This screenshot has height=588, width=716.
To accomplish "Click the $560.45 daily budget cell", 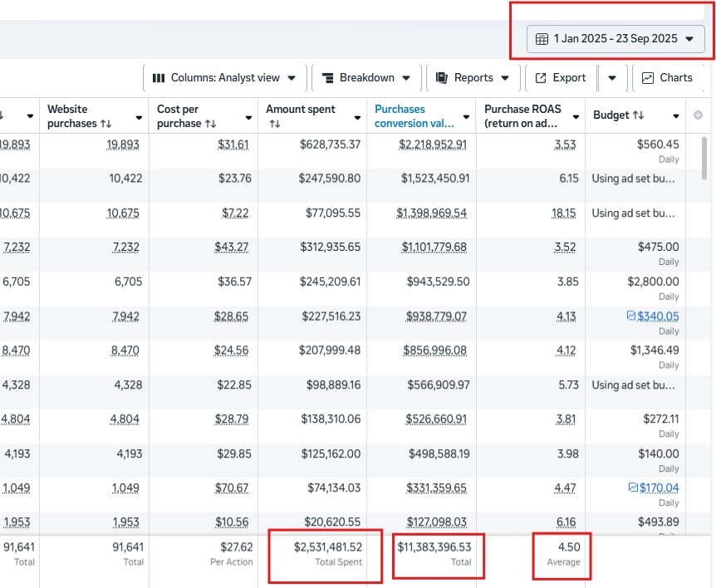I will (x=658, y=145).
